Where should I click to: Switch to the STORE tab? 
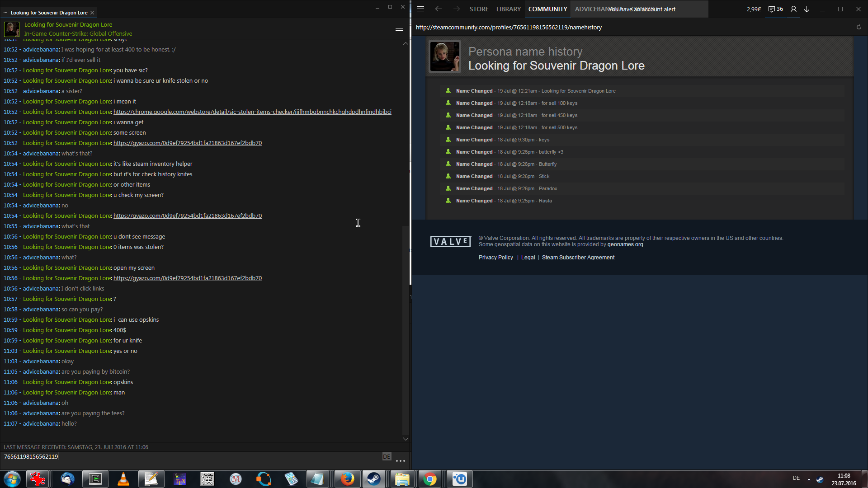pyautogui.click(x=479, y=9)
